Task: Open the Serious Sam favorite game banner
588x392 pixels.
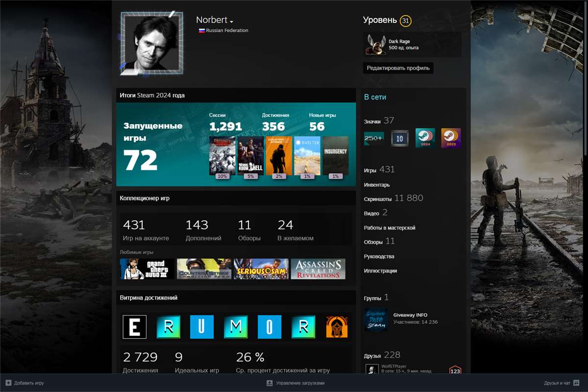Action: [x=261, y=269]
